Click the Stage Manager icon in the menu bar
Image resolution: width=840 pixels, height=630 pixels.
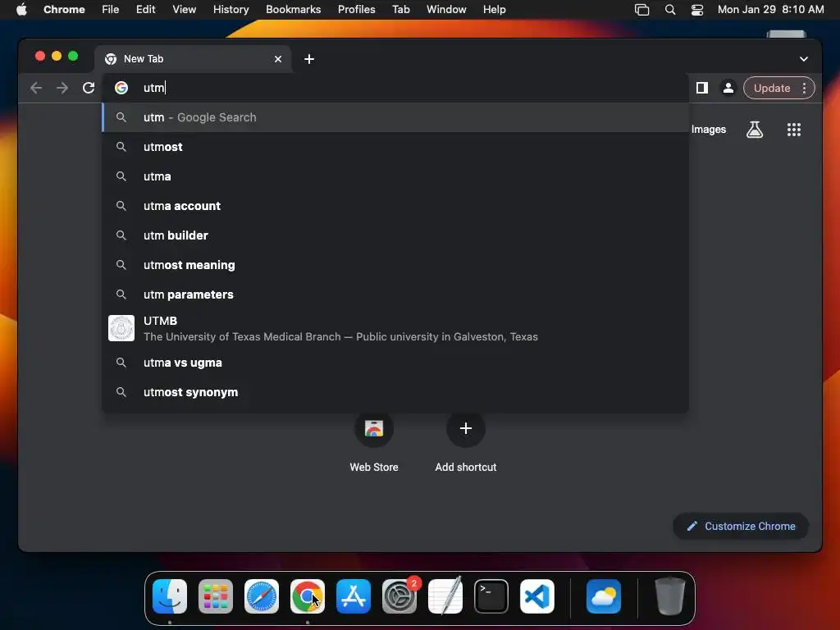click(641, 10)
